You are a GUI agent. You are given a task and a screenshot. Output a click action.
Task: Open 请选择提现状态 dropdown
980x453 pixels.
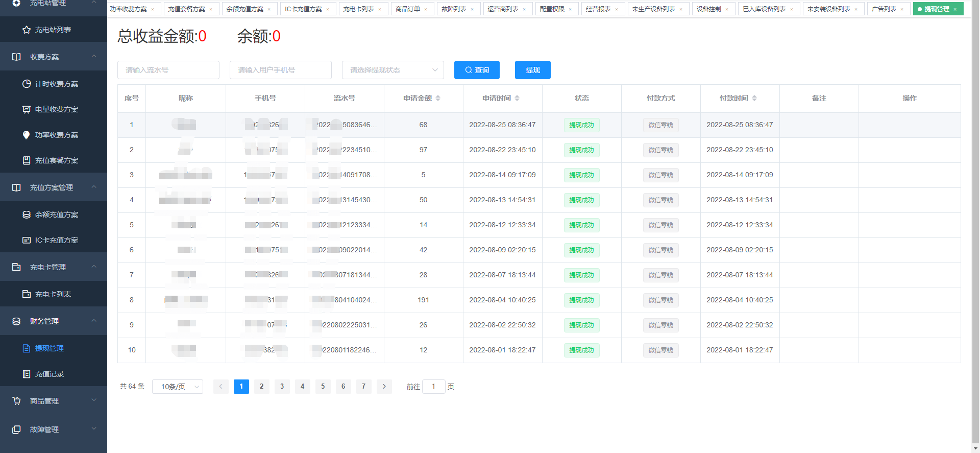click(393, 70)
